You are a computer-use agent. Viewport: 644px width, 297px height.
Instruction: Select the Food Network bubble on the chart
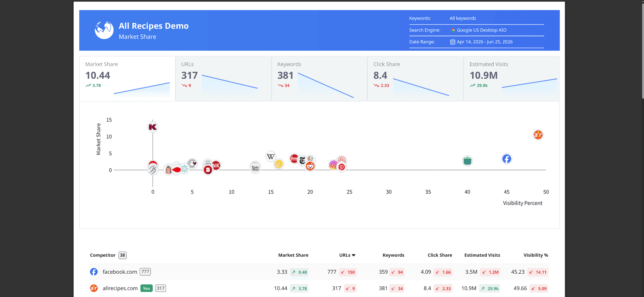tap(294, 159)
